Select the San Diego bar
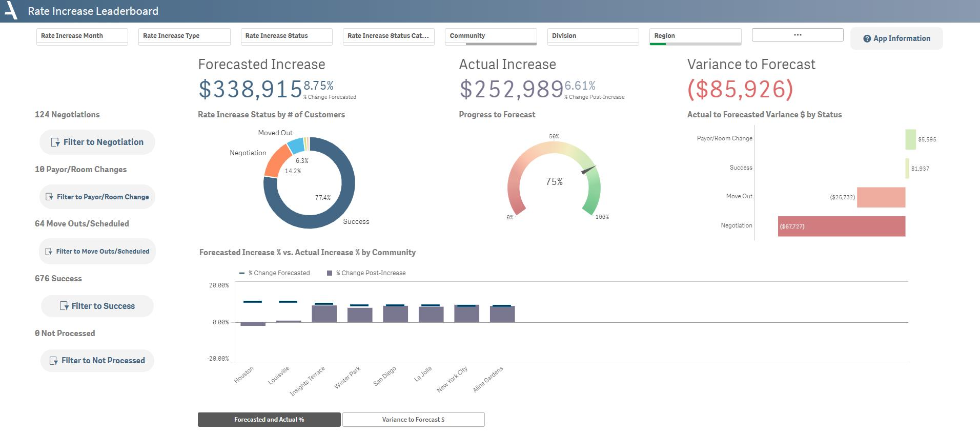The image size is (980, 436). [x=396, y=314]
